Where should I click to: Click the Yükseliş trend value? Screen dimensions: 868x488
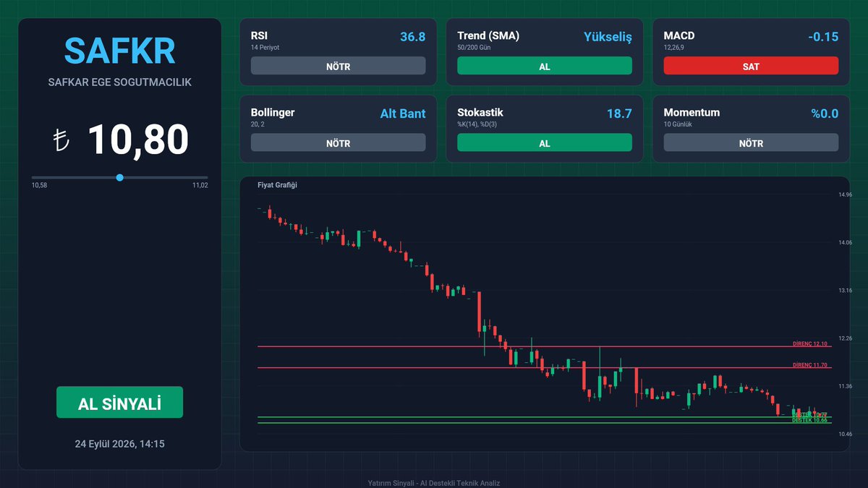point(608,37)
